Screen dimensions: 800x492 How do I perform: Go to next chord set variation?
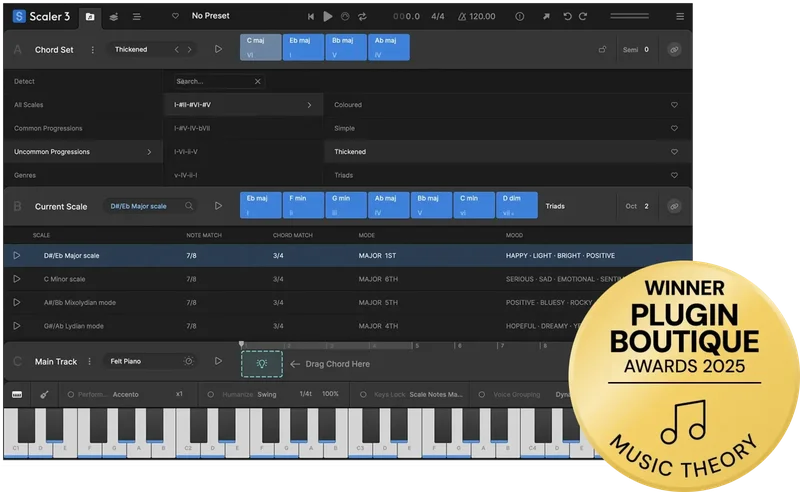(189, 50)
